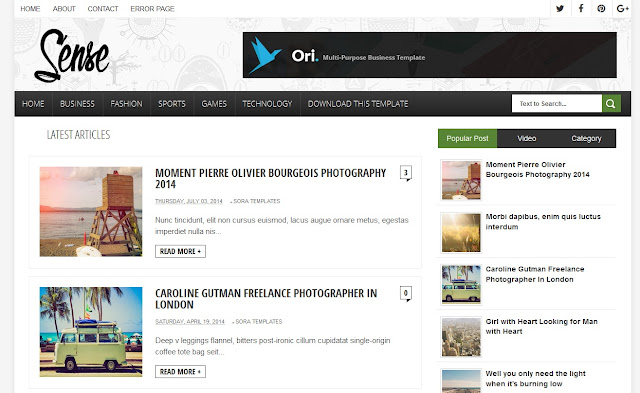Click Sora Templates author on first article
This screenshot has height=393, width=640.
(257, 201)
